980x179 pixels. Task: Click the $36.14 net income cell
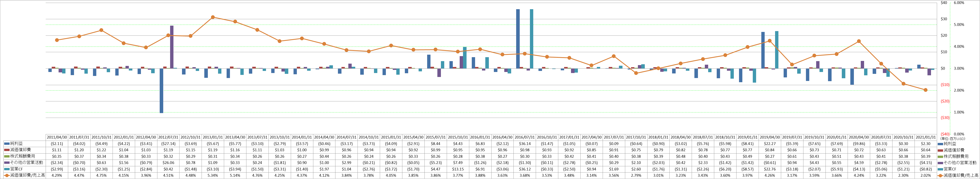(525, 144)
